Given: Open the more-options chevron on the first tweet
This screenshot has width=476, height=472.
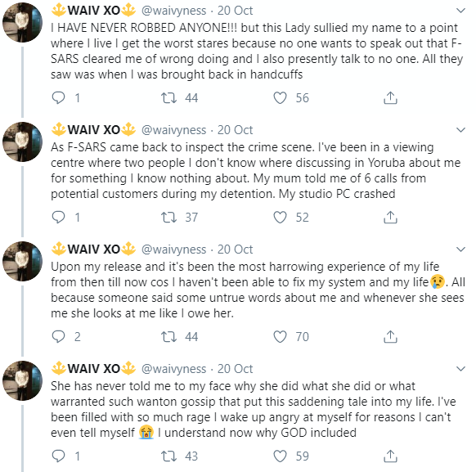Looking at the screenshot, I should pos(460,11).
